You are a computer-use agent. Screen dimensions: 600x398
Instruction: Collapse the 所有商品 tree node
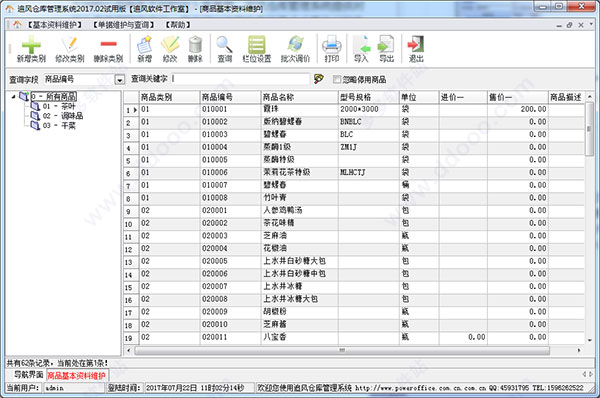coord(13,96)
